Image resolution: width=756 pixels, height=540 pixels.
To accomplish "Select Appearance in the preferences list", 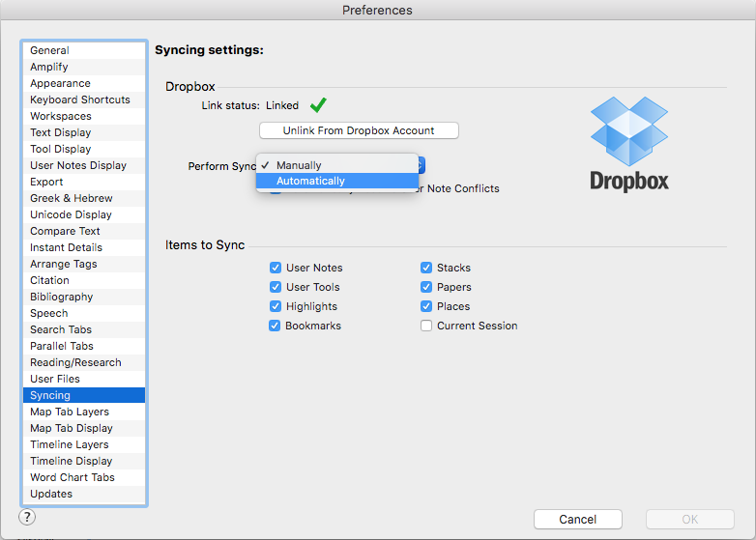I will [60, 83].
